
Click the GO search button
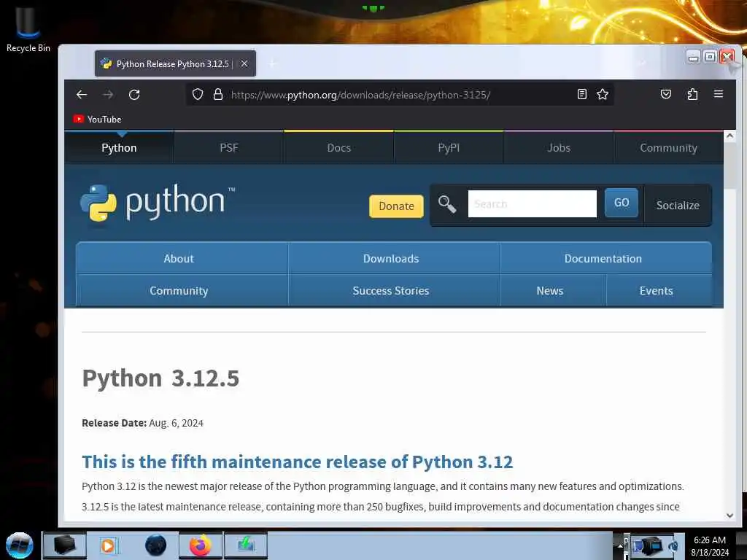click(622, 203)
